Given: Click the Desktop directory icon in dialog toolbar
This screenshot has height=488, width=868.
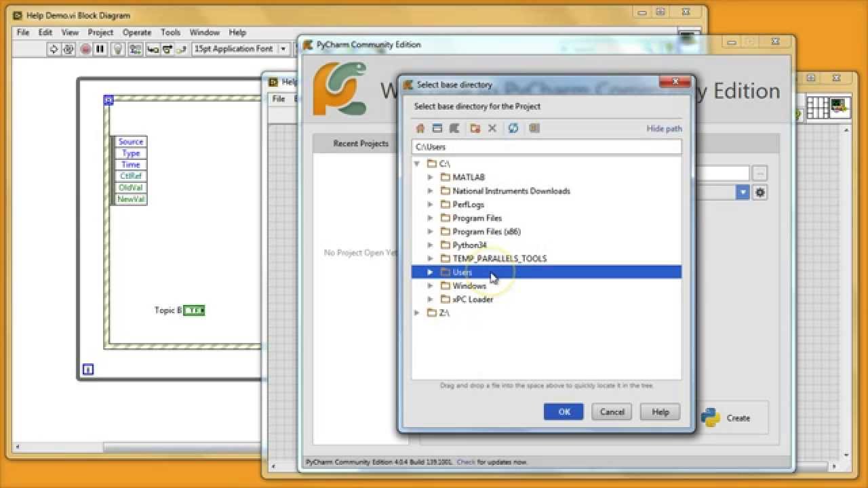Looking at the screenshot, I should click(x=437, y=128).
